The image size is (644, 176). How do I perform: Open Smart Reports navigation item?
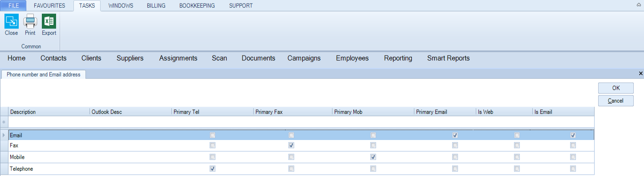tap(448, 58)
